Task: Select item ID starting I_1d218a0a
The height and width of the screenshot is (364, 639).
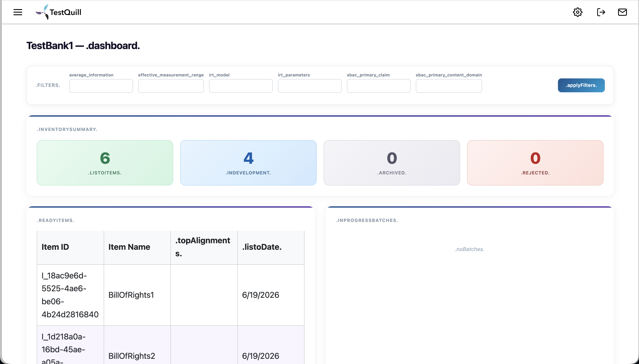Action: pyautogui.click(x=63, y=348)
